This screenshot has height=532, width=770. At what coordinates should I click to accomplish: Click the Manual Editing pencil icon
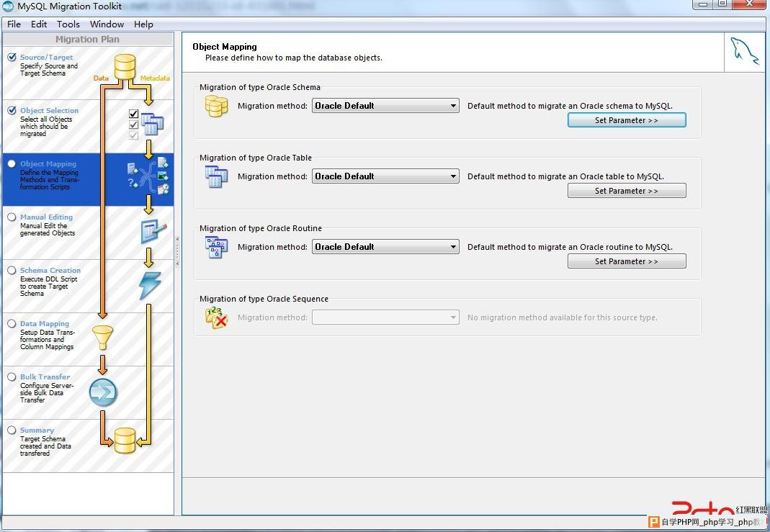153,231
